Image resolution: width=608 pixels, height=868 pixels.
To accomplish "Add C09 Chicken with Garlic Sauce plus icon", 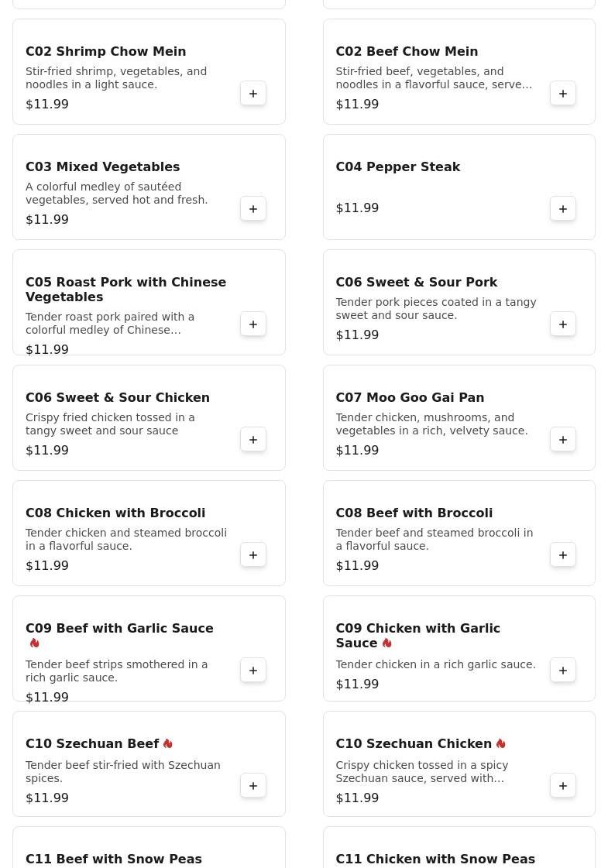I will tap(562, 671).
